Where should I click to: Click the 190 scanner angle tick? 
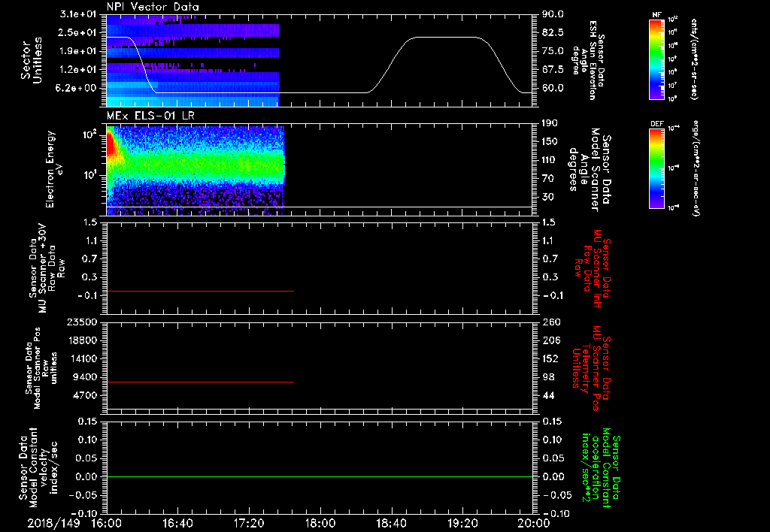click(550, 123)
